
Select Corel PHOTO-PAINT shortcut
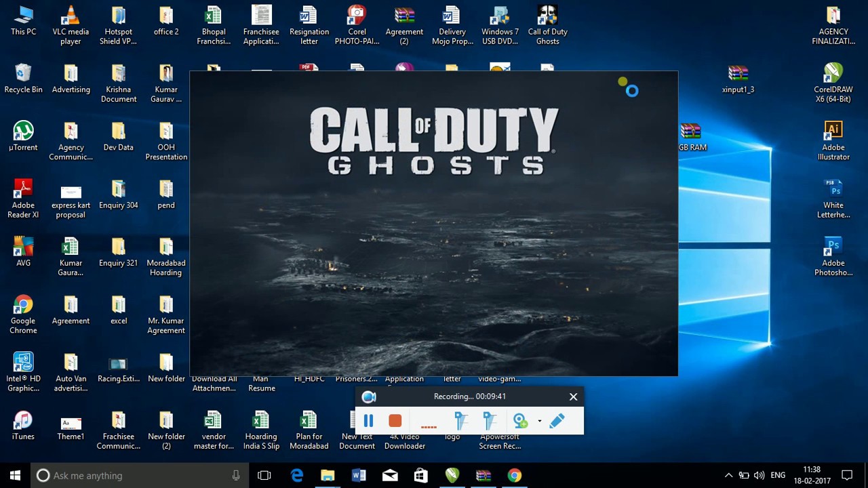pos(357,26)
